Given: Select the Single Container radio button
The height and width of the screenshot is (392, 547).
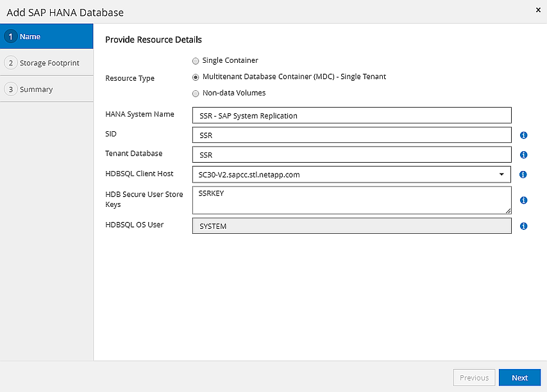Looking at the screenshot, I should tap(196, 61).
